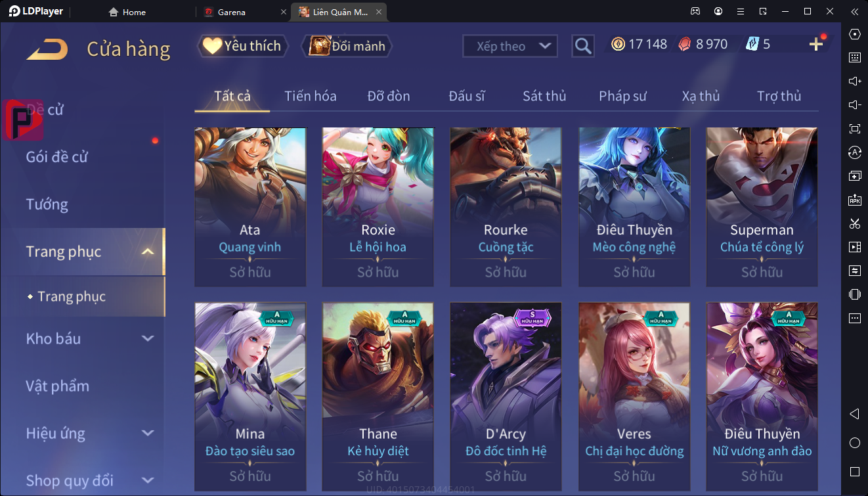Viewport: 868px width, 496px height.
Task: Click the plus icon to add currency
Action: (x=816, y=44)
